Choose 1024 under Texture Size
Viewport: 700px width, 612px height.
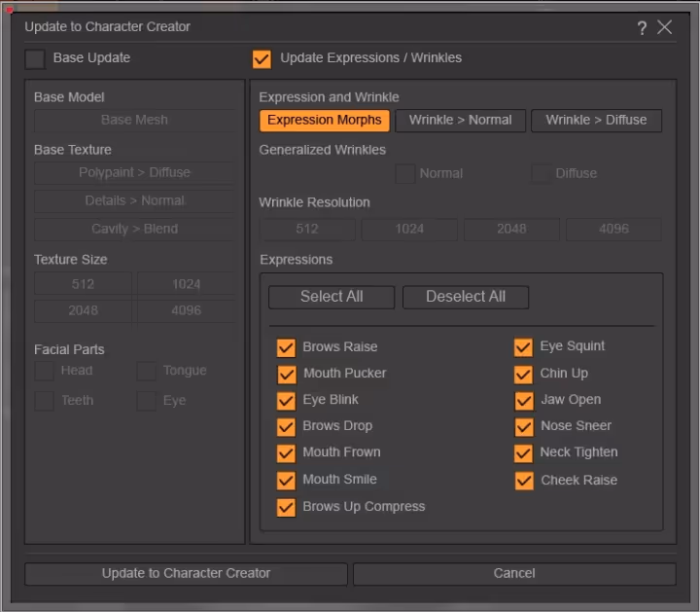tap(186, 284)
